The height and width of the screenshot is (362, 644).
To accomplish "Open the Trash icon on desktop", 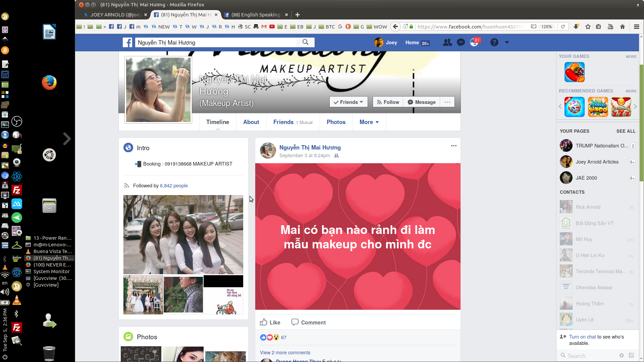I will point(49,353).
